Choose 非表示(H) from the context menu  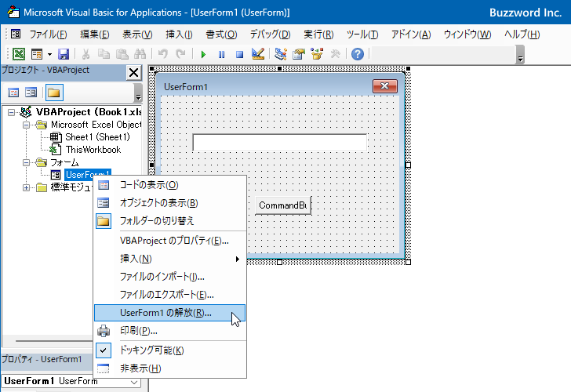(170, 368)
